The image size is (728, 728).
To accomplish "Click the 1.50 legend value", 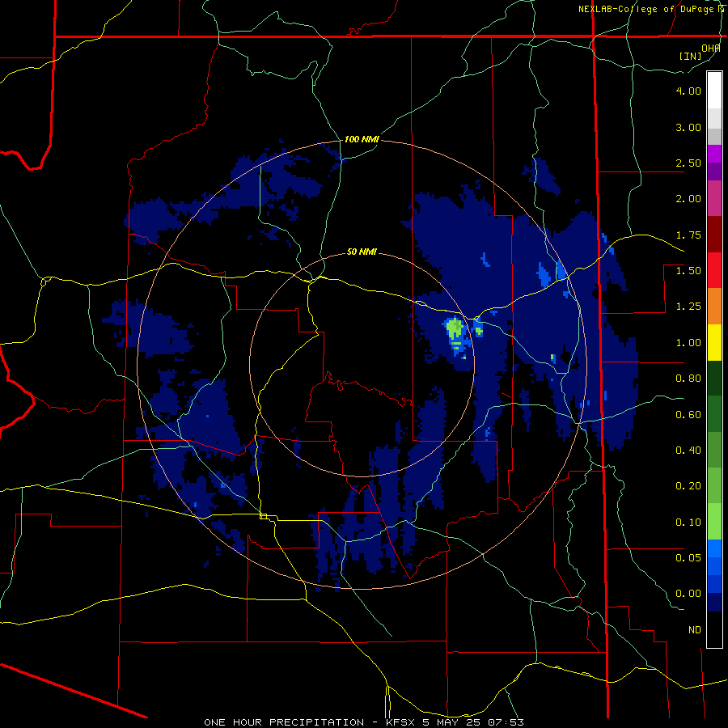I will coord(688,271).
